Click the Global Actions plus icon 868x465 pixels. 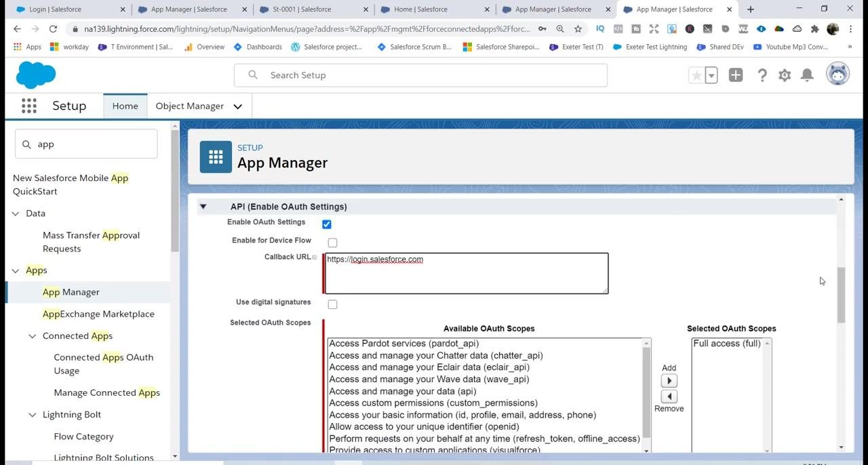(736, 75)
